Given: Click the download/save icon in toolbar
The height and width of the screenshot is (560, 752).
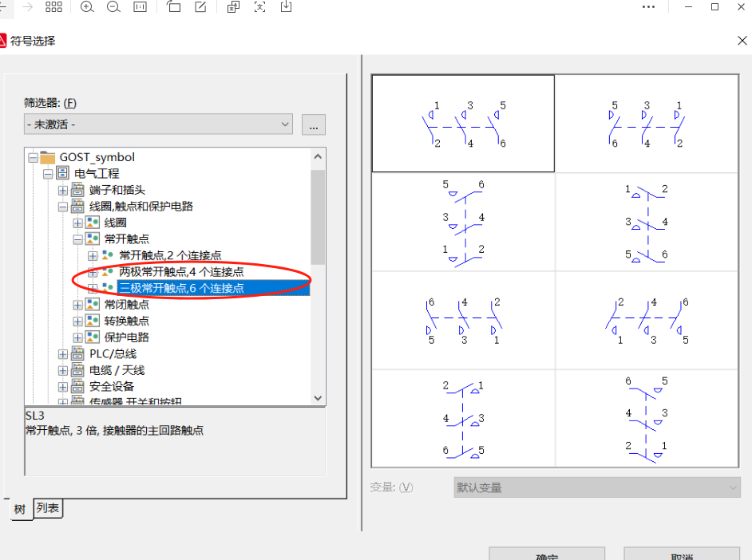Looking at the screenshot, I should 286,7.
